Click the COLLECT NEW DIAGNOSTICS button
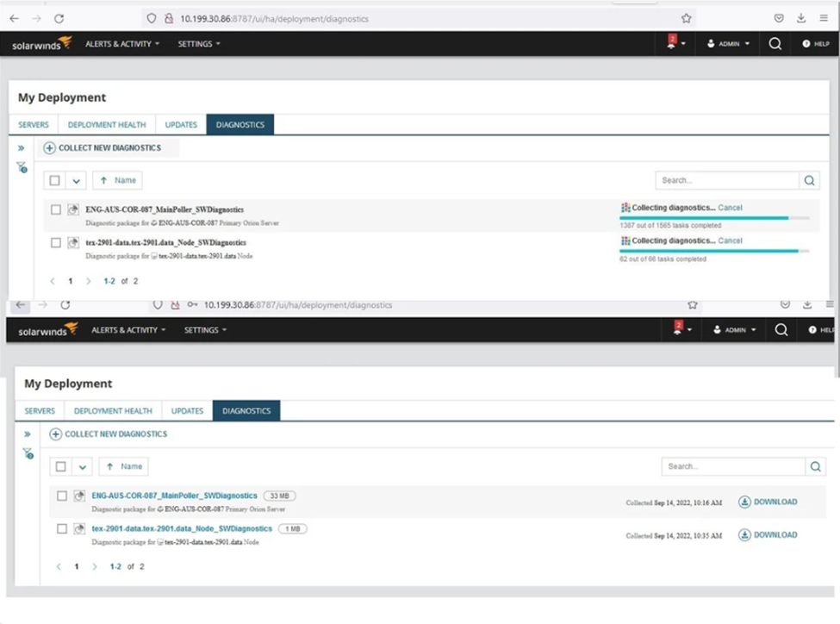The width and height of the screenshot is (840, 624). 105,147
